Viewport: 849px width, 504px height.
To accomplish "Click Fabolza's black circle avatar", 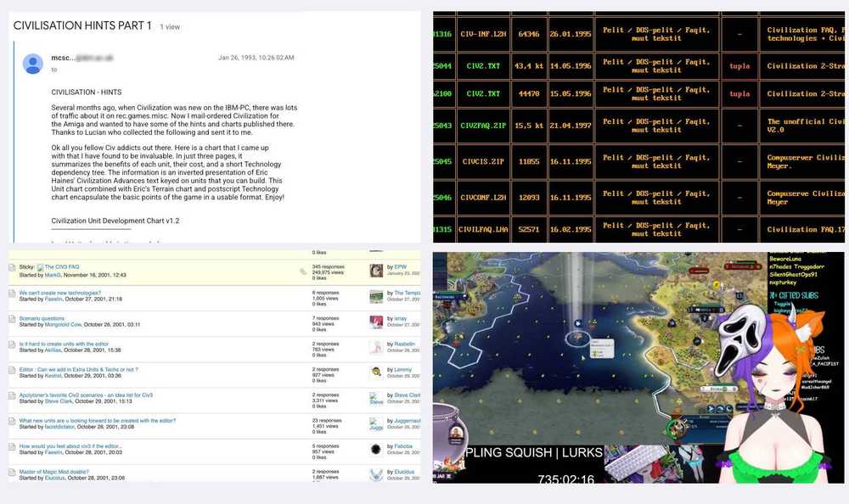I will [376, 450].
